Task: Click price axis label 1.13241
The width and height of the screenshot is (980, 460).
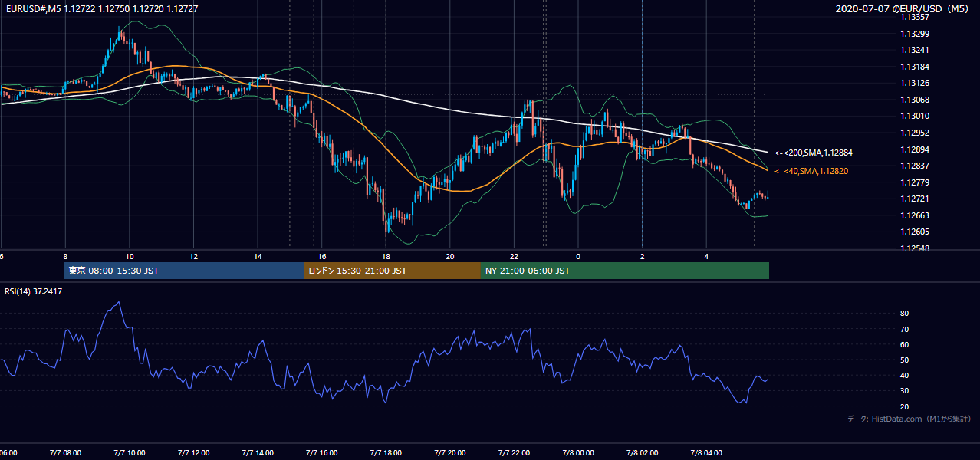Action: 916,50
